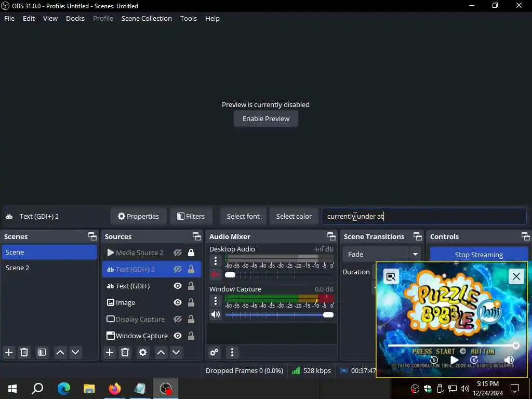Pop out the Audio Mixer dock

click(331, 236)
